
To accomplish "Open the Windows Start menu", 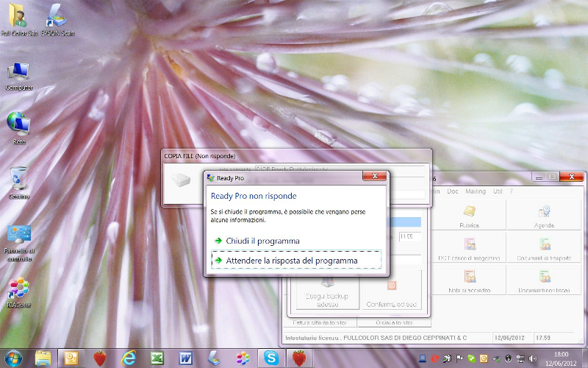I will coord(13,358).
